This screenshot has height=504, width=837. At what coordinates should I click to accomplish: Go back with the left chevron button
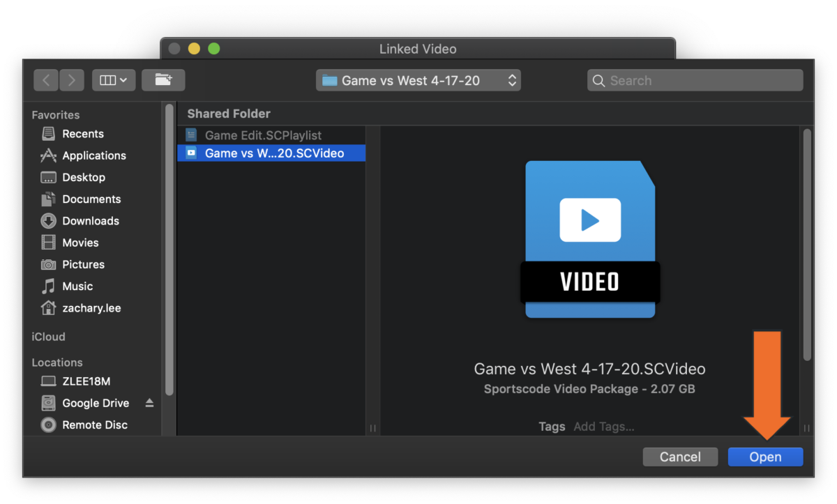[46, 80]
